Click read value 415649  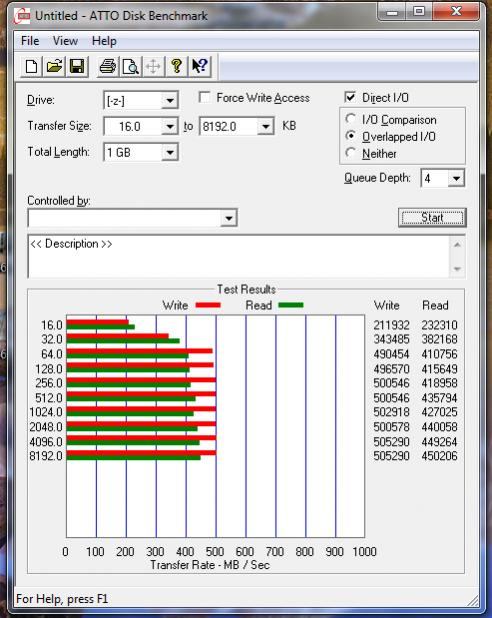440,369
